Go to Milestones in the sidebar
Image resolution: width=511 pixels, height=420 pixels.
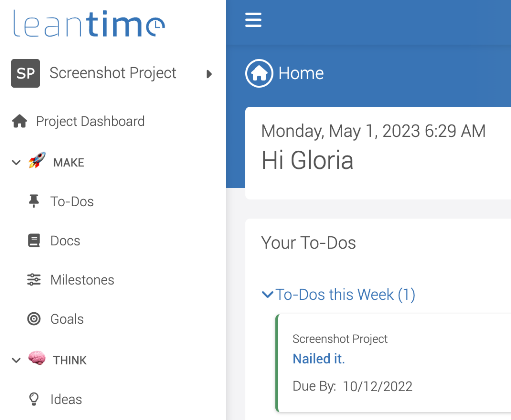coord(82,280)
